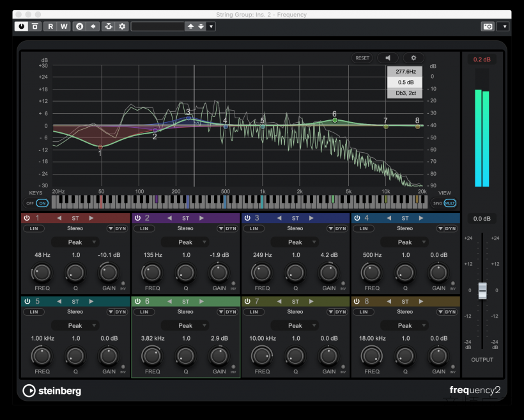Enable DYN dynamic mode on band 8
Screen dimensions: 524x420
pos(447,312)
